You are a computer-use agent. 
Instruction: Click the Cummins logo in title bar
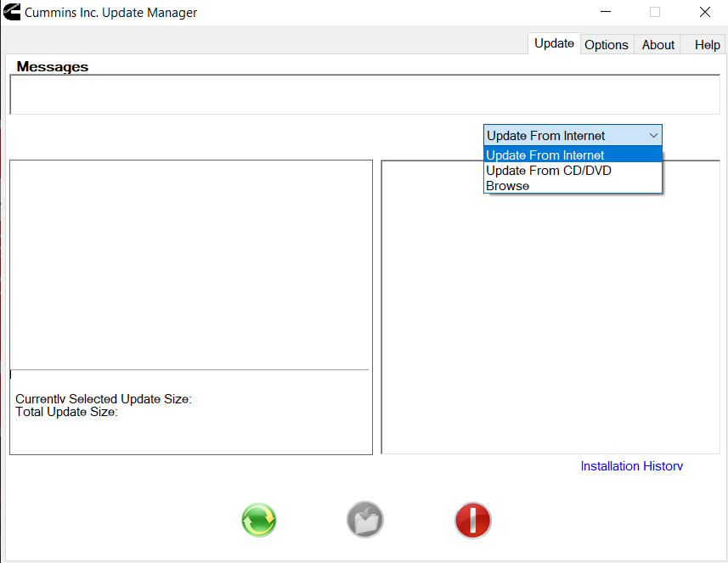[x=12, y=12]
